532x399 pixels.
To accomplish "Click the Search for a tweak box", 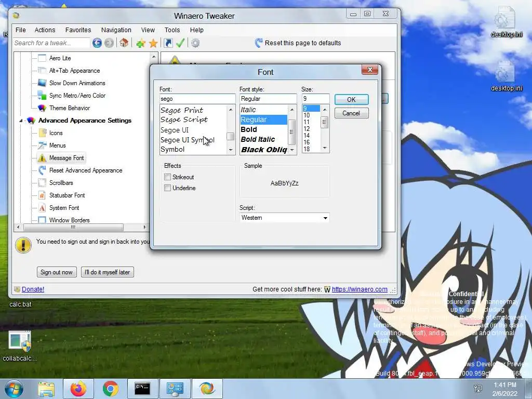I will (x=51, y=43).
